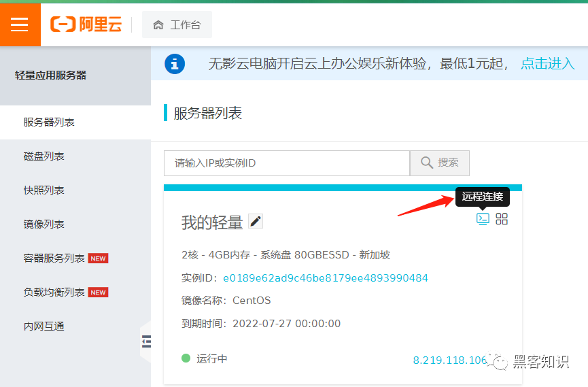The image size is (588, 387).
Task: Follow the 点击进入 link
Action: [x=547, y=63]
